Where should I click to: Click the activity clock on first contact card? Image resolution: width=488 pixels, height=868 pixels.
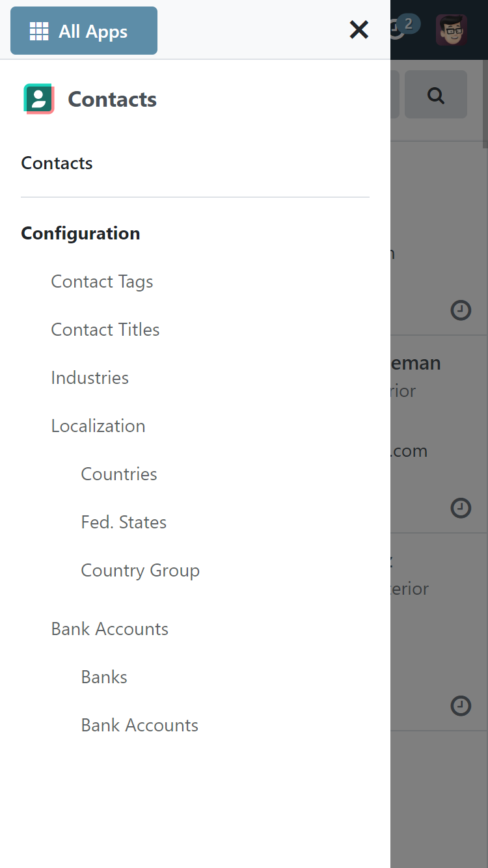461,310
